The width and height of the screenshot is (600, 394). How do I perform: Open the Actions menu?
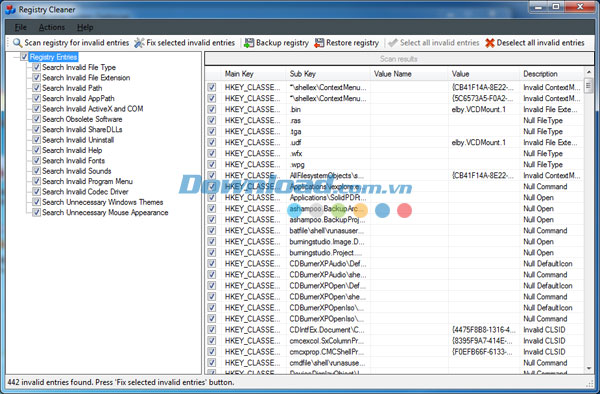click(52, 28)
